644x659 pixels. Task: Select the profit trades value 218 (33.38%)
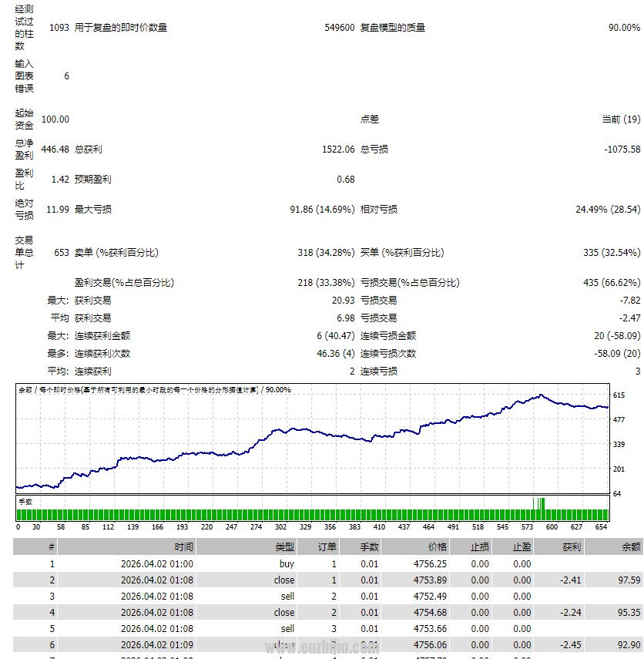pos(326,283)
